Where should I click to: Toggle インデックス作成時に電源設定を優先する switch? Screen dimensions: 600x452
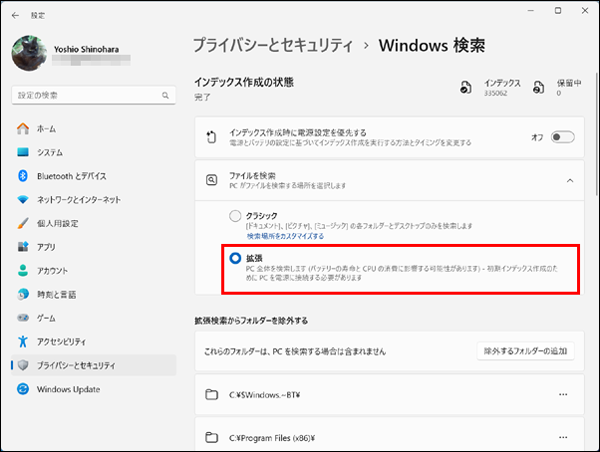point(562,137)
